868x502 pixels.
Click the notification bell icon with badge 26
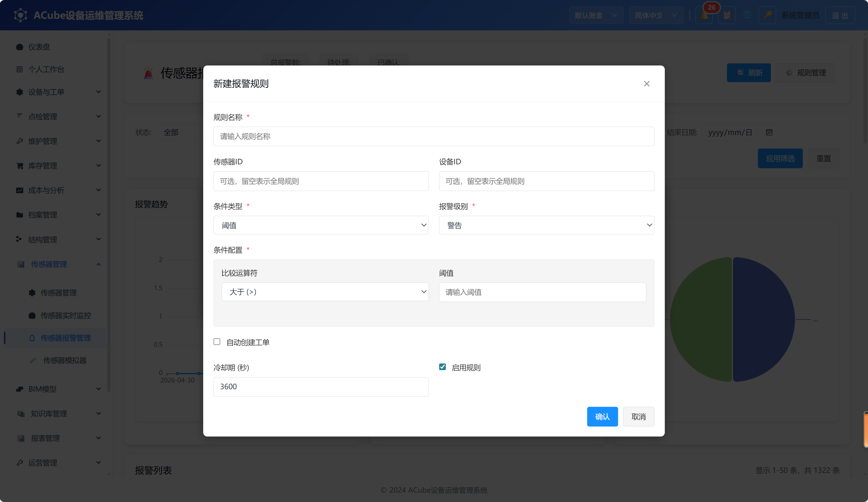tap(704, 15)
